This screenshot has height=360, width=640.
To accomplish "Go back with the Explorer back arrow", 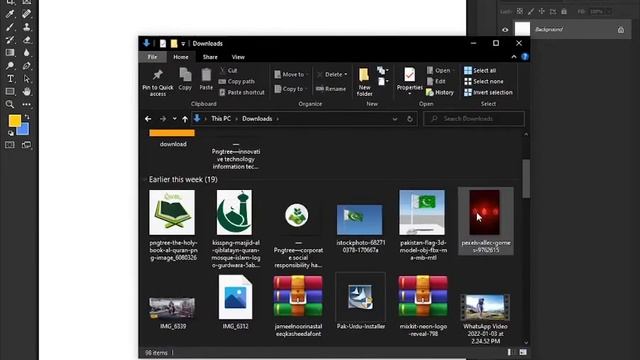I will [148, 119].
